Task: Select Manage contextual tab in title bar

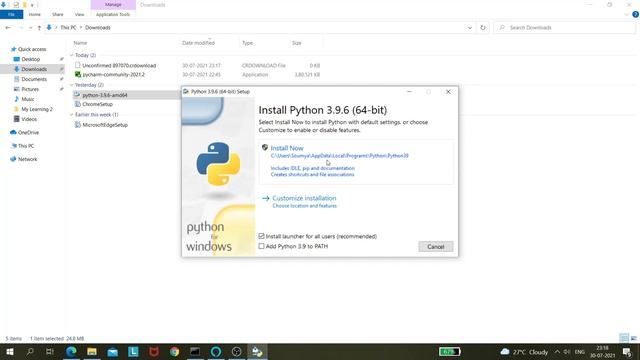Action: point(113,4)
